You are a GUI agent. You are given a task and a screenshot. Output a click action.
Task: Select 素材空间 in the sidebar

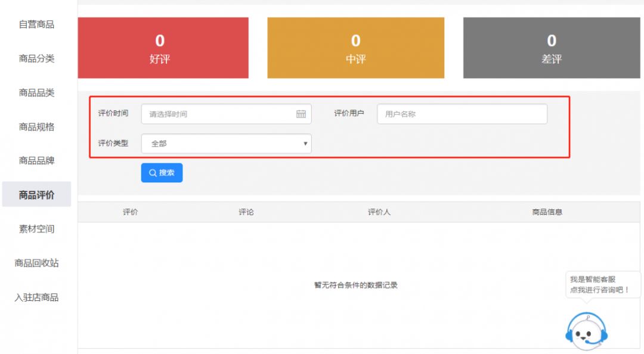(x=36, y=229)
